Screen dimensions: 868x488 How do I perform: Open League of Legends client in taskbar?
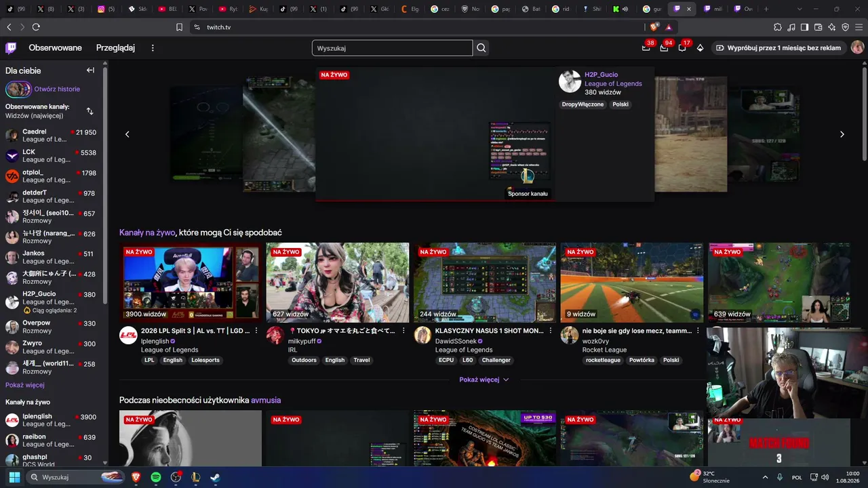click(x=196, y=477)
